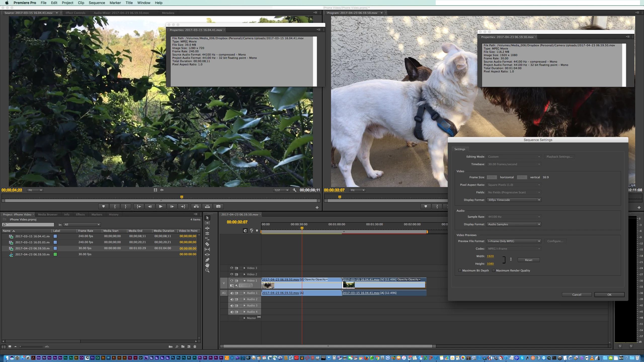Click Export Frame camera icon in Source monitor
Image resolution: width=644 pixels, height=362 pixels.
pyautogui.click(x=218, y=206)
